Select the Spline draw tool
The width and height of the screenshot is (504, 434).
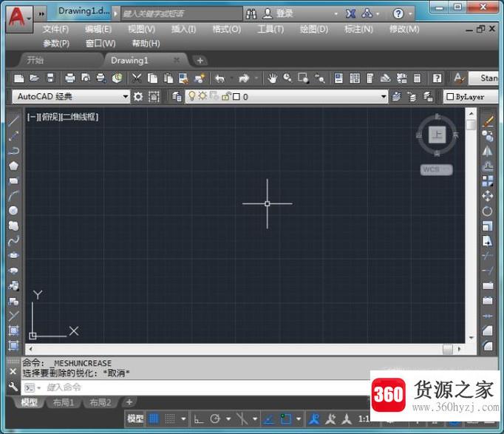[13, 240]
